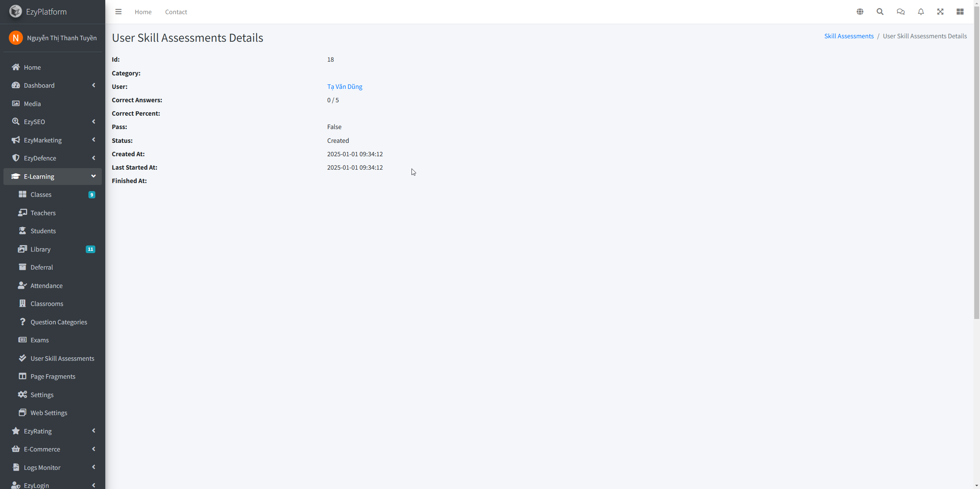The image size is (980, 489).
Task: Open the Exams sidebar item
Action: [39, 340]
